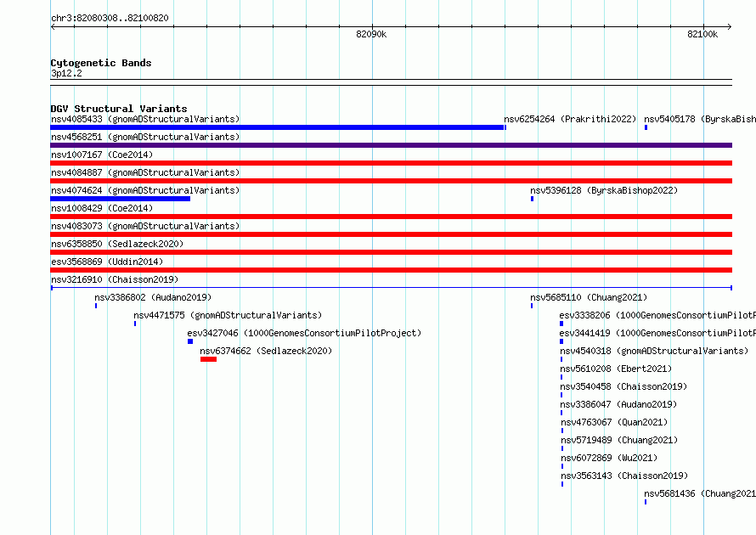Click the nsv6374662 (Sedlazeck2020) label
The height and width of the screenshot is (535, 756).
click(x=266, y=351)
